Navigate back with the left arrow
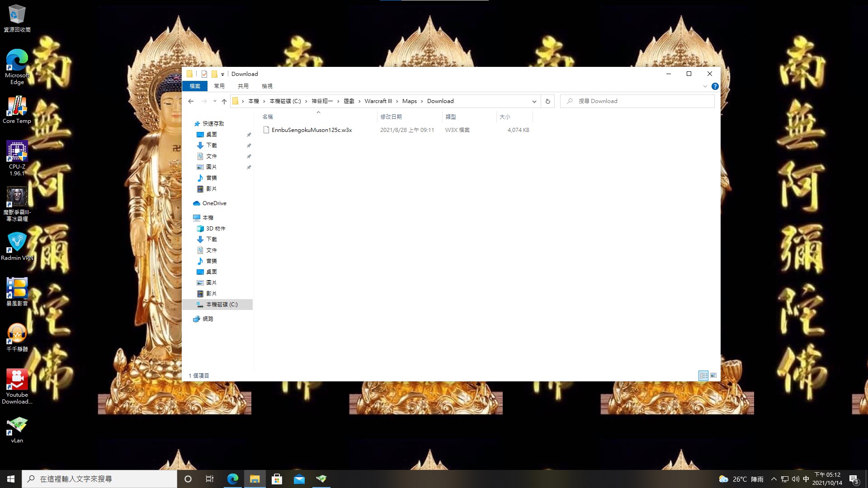Viewport: 868px width, 488px height. point(191,101)
